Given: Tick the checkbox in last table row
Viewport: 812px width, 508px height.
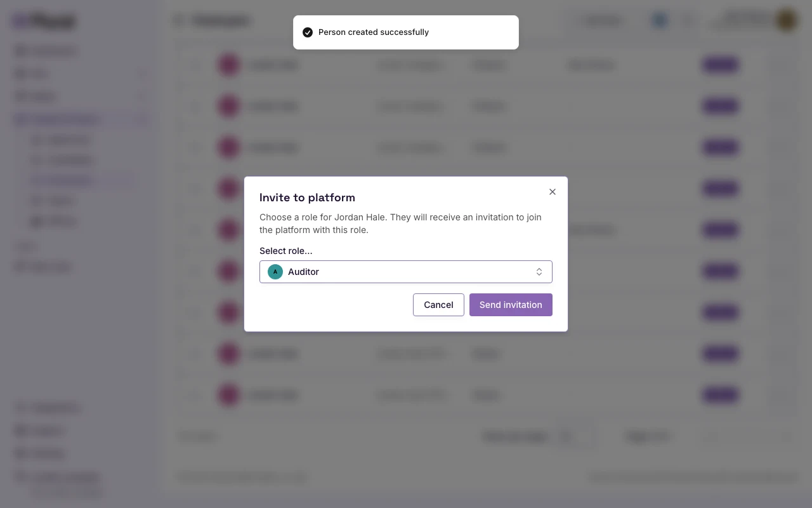Looking at the screenshot, I should (x=195, y=395).
